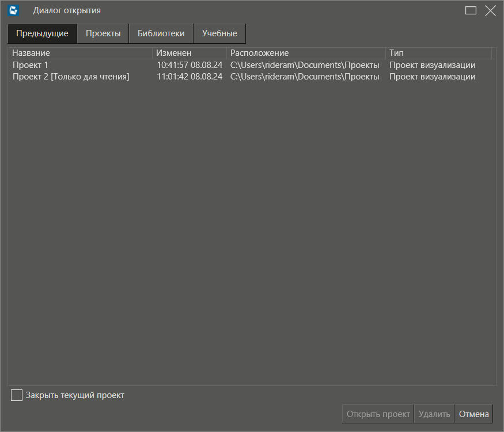Go to the Библиотеки tab

coord(161,33)
